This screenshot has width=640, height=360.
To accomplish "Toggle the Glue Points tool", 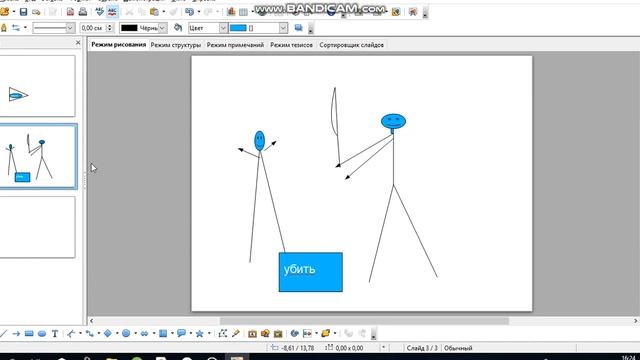I will [236, 334].
